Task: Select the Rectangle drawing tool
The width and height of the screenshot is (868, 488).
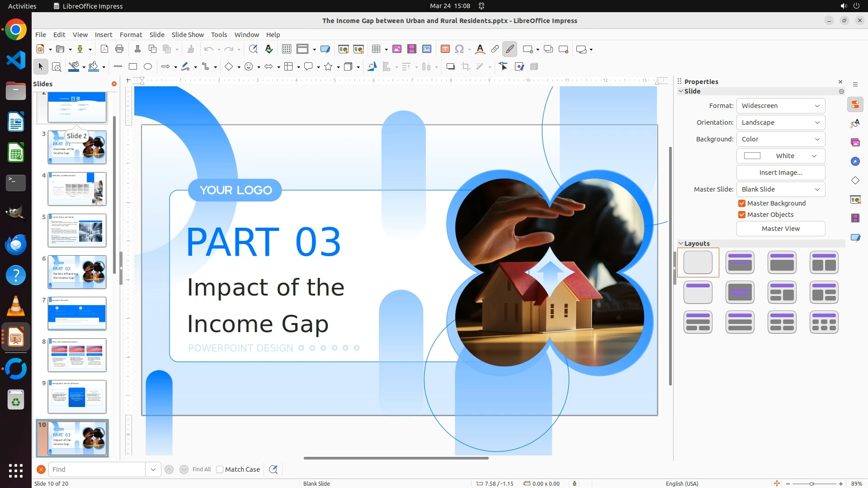Action: click(133, 67)
